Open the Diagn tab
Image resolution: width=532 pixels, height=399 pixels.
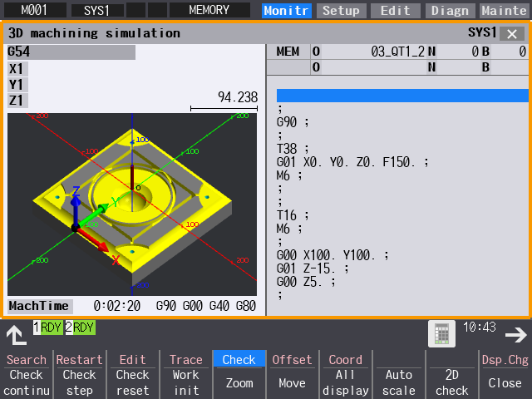pos(451,11)
